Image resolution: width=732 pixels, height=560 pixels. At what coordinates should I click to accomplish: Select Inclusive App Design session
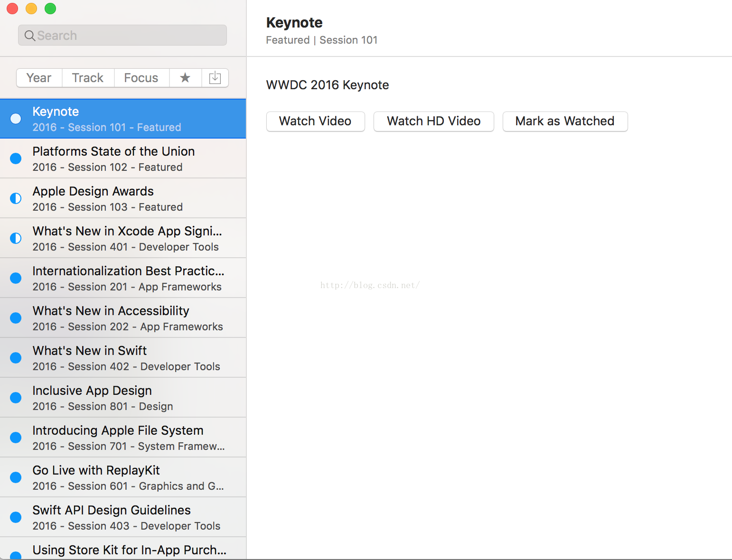pos(123,398)
